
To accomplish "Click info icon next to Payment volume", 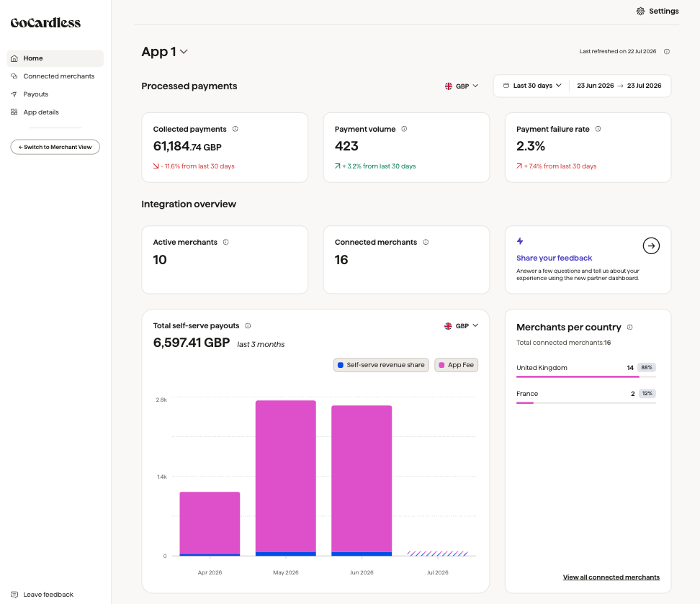I will tap(404, 129).
